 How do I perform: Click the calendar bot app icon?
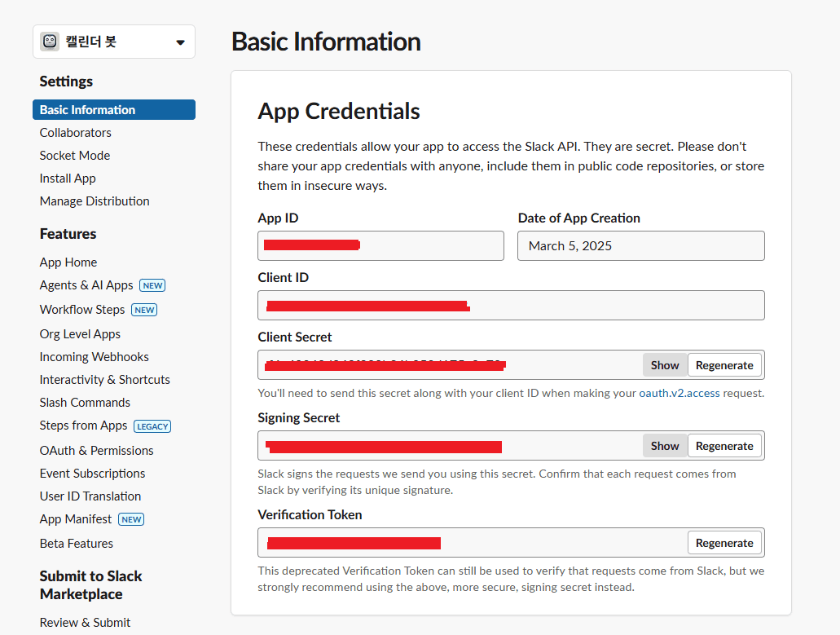tap(50, 42)
